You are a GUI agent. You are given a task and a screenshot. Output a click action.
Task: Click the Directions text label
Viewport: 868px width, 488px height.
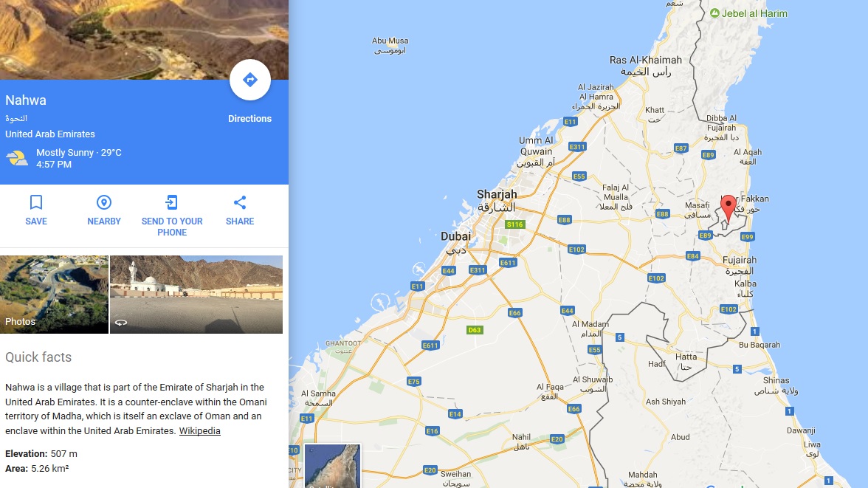coord(249,119)
